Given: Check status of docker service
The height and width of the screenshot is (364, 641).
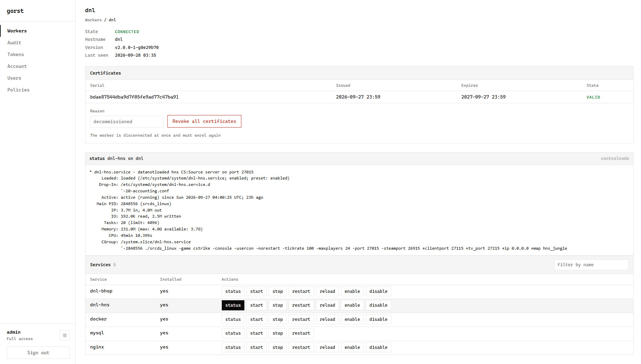Looking at the screenshot, I should coord(233,319).
